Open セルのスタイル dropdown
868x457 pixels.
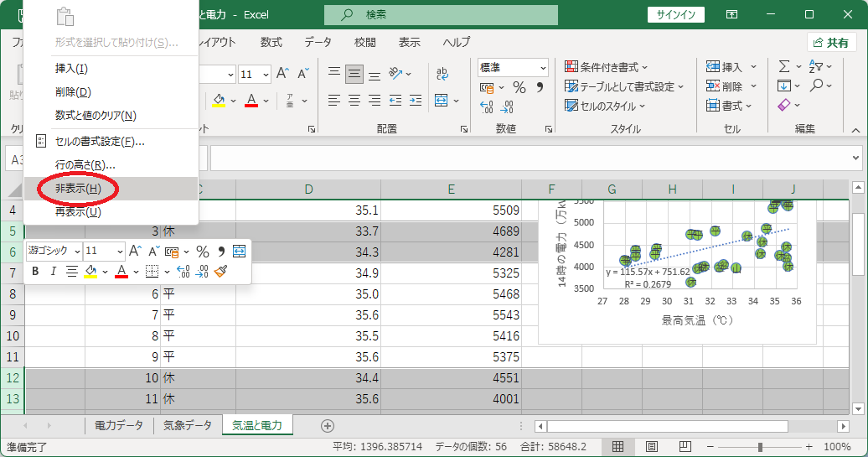click(605, 106)
